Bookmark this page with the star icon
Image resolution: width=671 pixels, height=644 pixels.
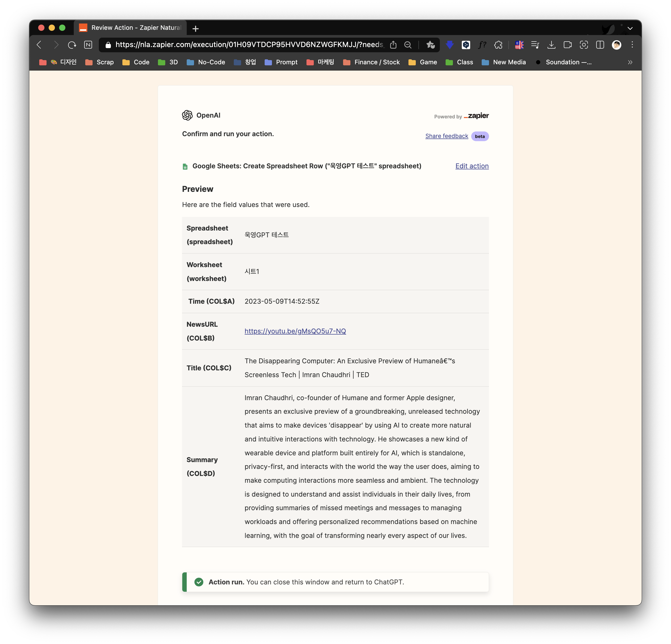430,45
